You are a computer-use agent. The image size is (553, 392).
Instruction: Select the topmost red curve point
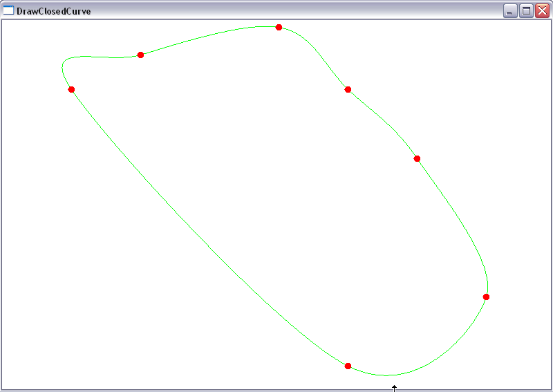(x=279, y=27)
